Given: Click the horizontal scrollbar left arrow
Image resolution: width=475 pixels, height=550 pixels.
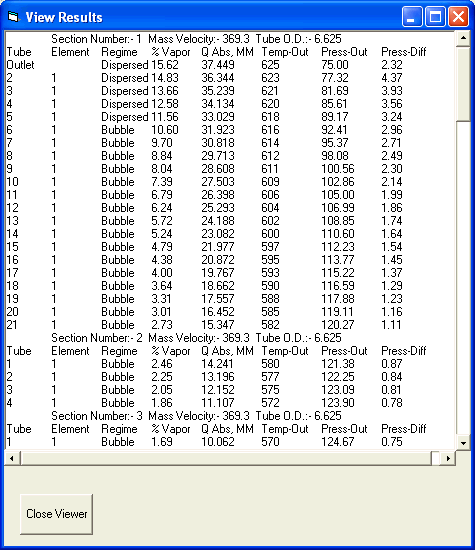Looking at the screenshot, I should point(12,458).
